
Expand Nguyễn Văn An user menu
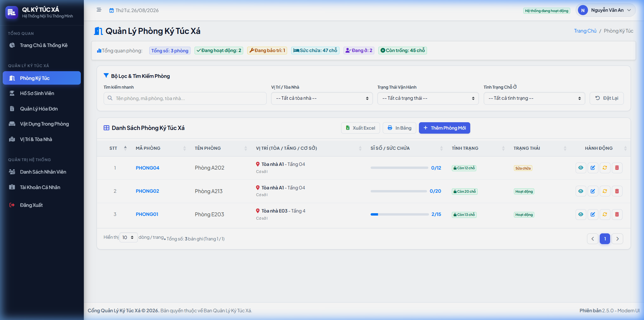click(x=606, y=10)
